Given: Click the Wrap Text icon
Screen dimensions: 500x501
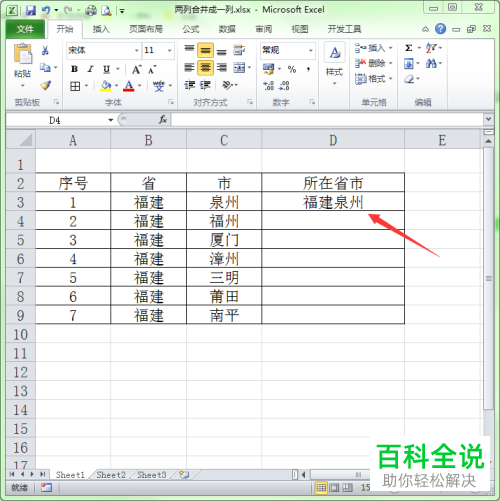Looking at the screenshot, I should pos(239,50).
